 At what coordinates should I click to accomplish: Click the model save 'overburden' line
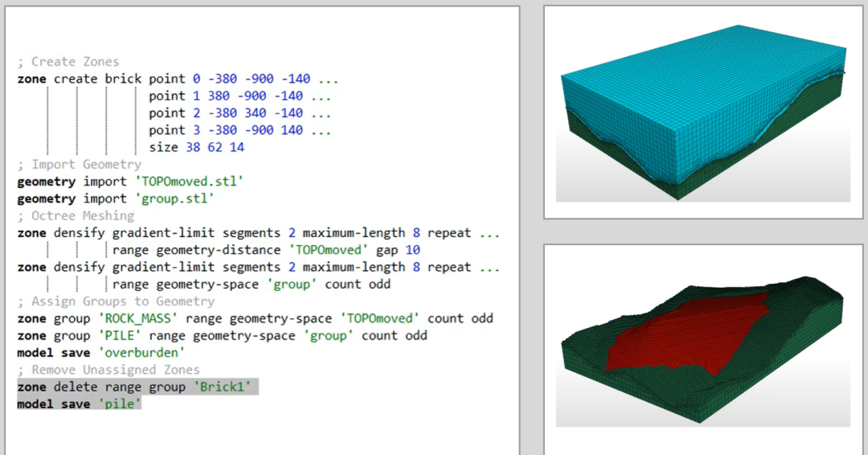pyautogui.click(x=101, y=353)
